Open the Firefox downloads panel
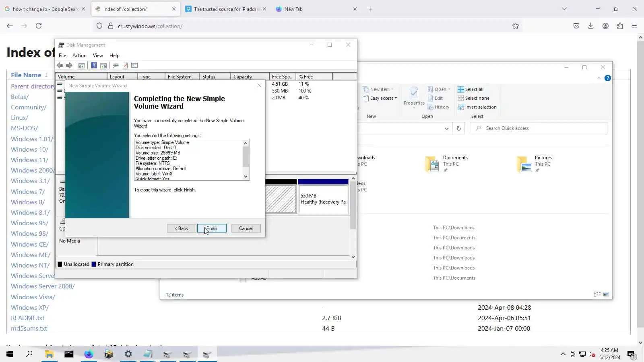The width and height of the screenshot is (644, 362). (590, 26)
